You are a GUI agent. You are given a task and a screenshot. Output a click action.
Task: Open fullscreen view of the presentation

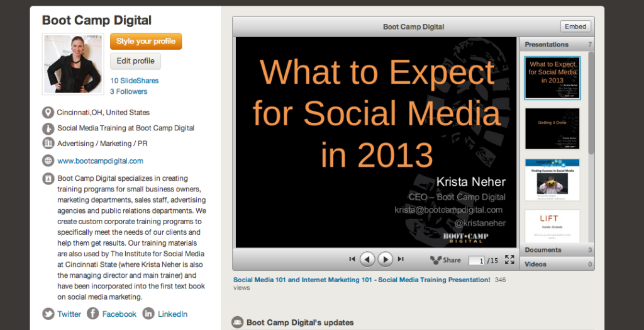(x=509, y=259)
